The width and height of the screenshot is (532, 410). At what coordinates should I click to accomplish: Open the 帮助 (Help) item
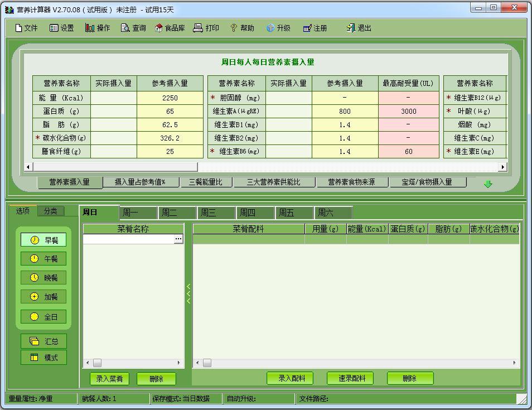click(241, 28)
